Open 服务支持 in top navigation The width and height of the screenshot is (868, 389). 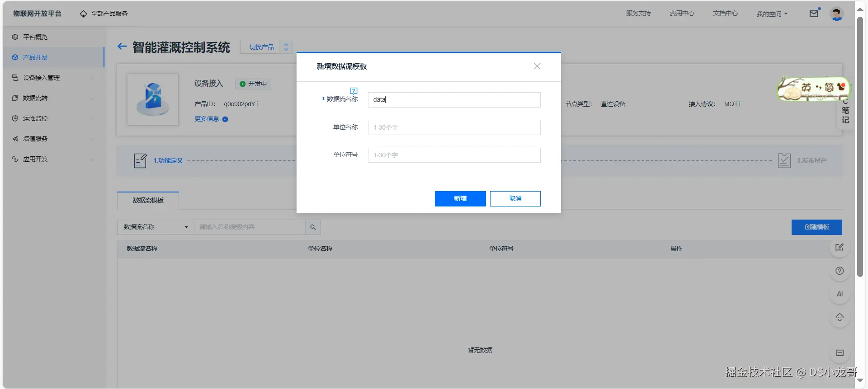point(638,14)
